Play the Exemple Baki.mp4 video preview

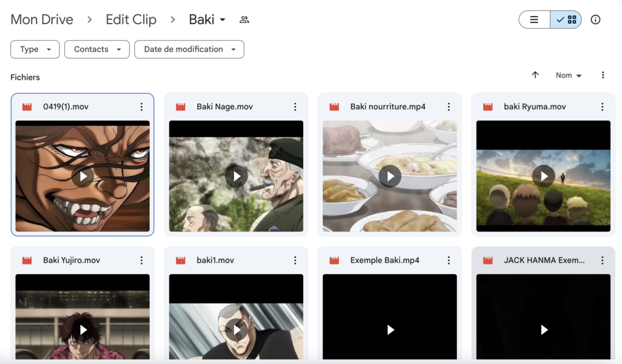[x=390, y=330]
